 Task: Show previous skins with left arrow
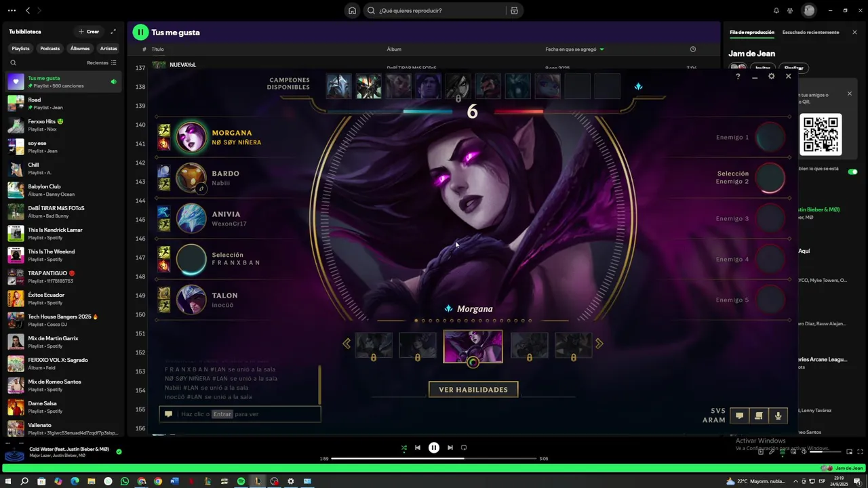point(347,344)
